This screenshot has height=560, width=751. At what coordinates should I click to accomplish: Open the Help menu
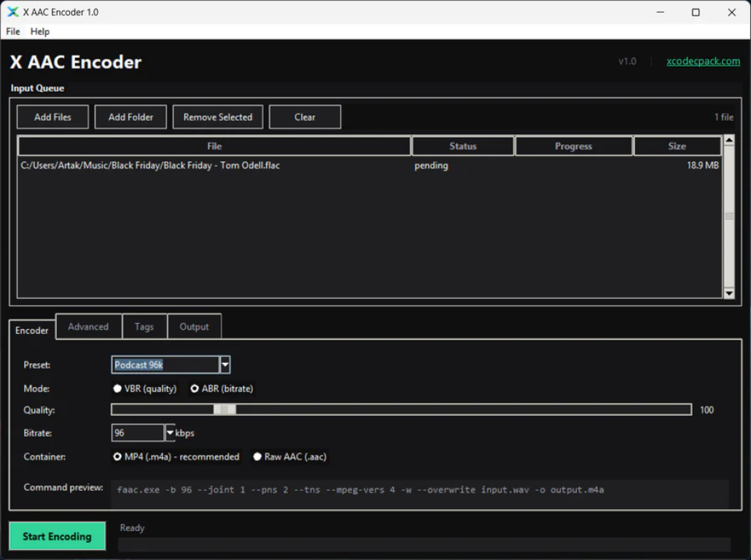[40, 31]
